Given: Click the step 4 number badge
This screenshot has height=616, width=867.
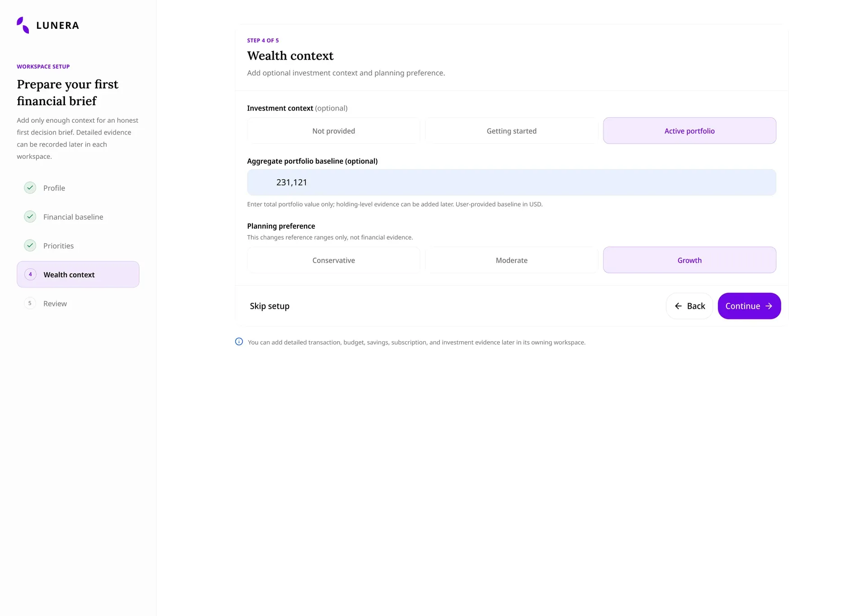Looking at the screenshot, I should point(30,274).
